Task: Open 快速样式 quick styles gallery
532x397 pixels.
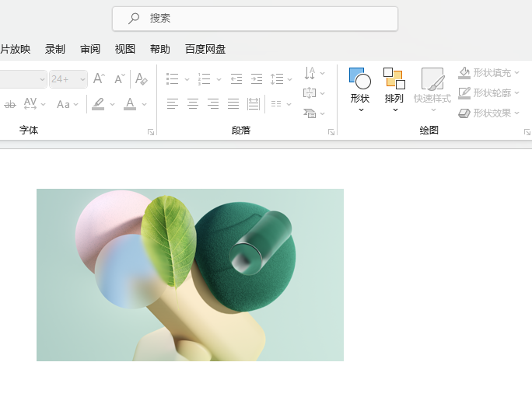Action: [x=432, y=90]
